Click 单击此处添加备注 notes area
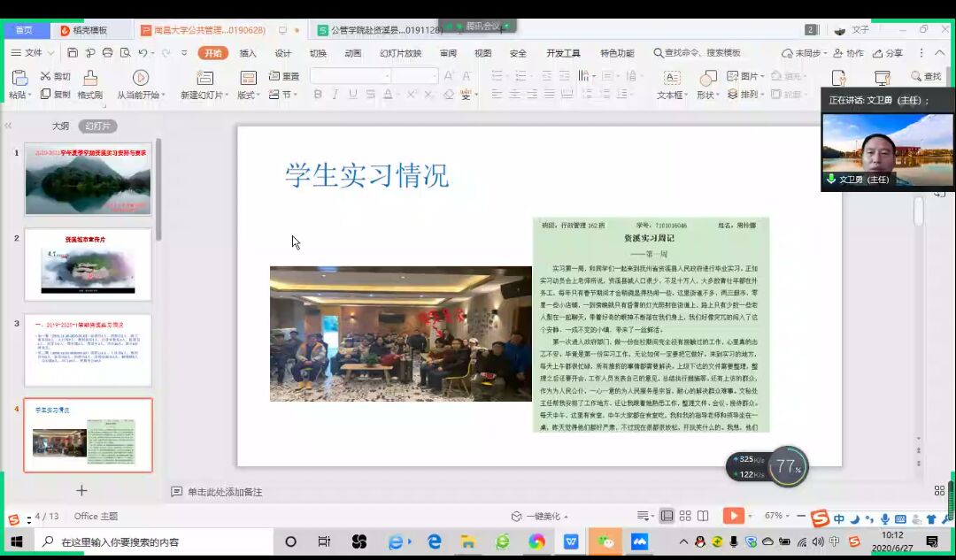This screenshot has height=560, width=956. click(224, 492)
